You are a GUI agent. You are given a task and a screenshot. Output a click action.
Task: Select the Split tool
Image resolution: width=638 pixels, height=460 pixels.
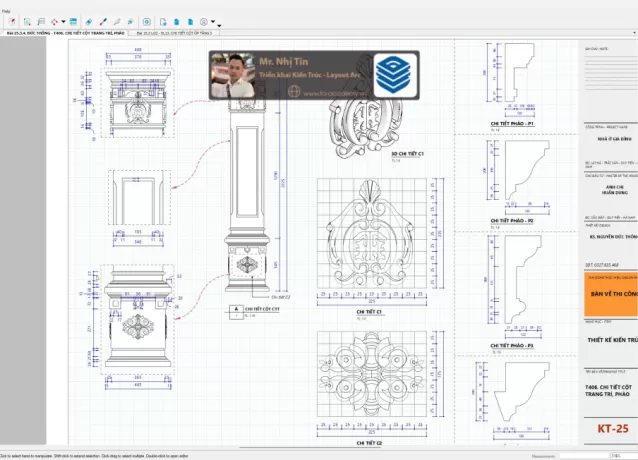(117, 22)
